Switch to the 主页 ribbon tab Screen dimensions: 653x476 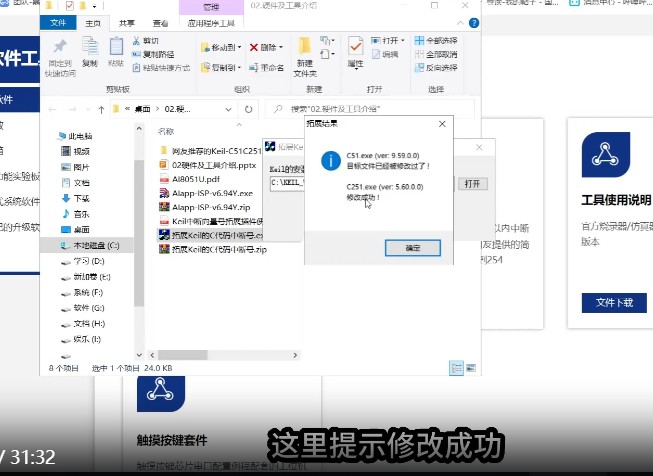[93, 23]
